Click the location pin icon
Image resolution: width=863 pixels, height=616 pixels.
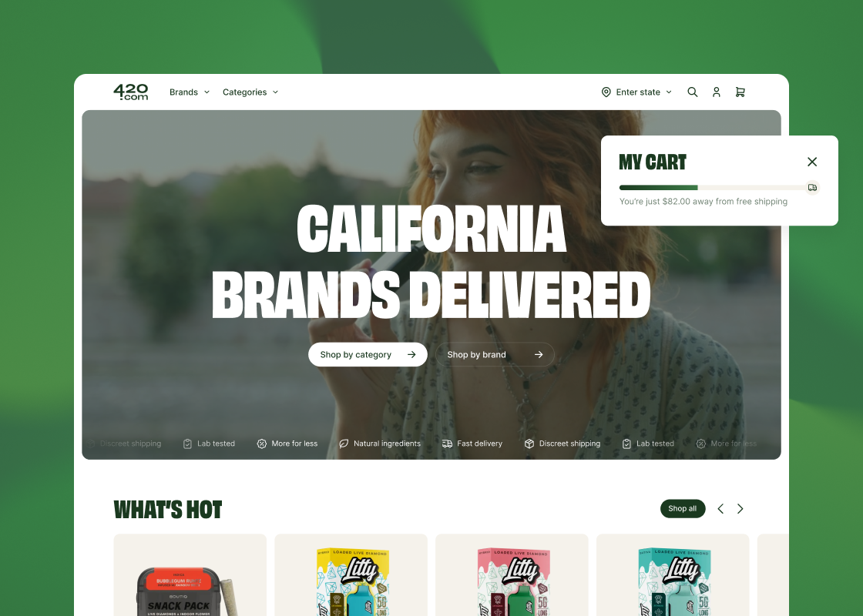[x=606, y=92]
